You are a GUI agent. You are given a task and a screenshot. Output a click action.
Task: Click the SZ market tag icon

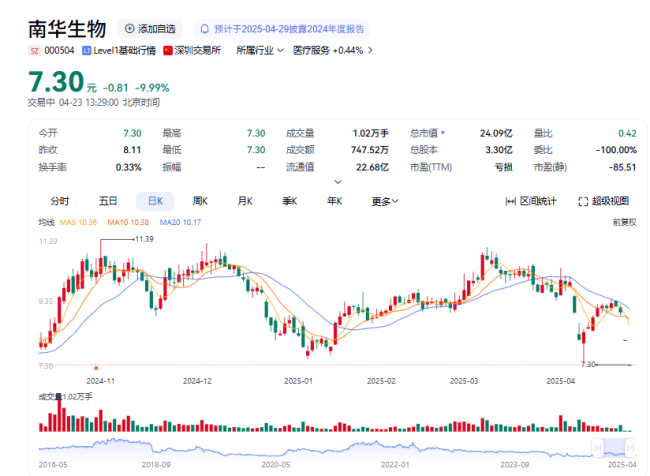pos(34,50)
